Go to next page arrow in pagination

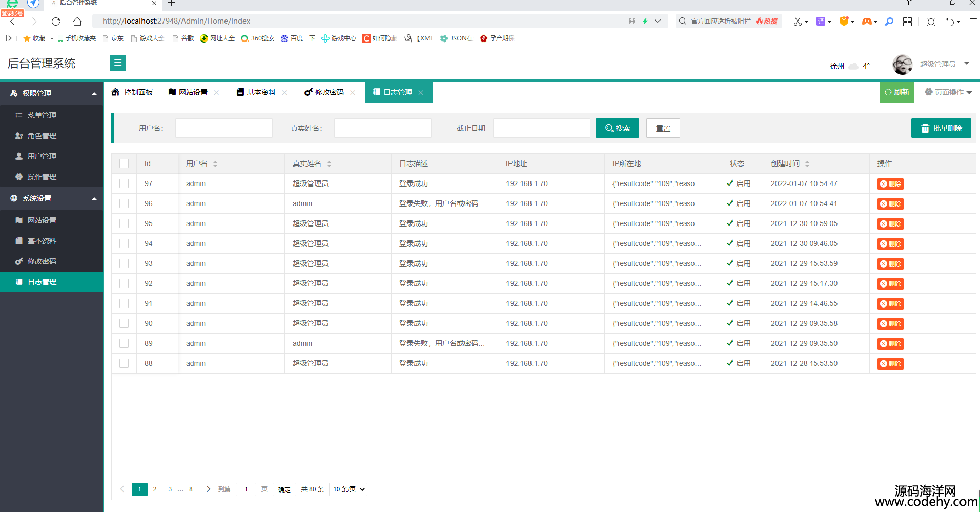(x=208, y=489)
